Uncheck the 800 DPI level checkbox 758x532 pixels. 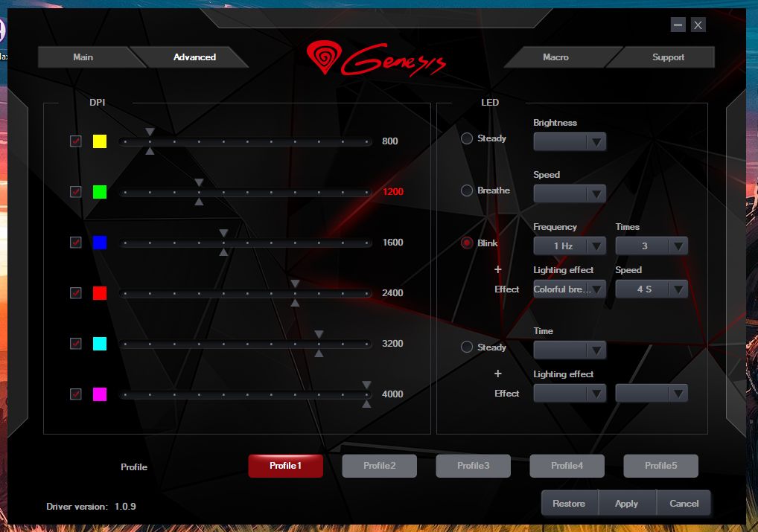(75, 141)
